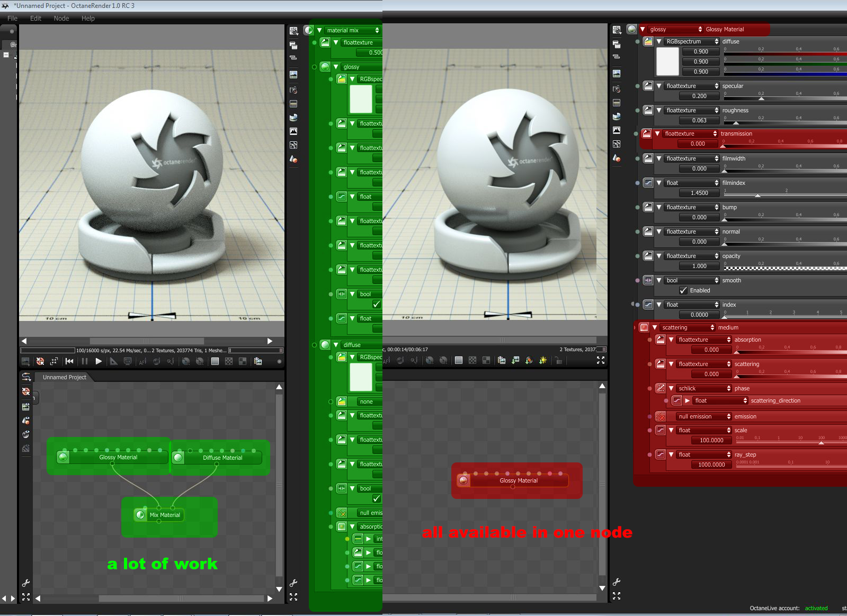The image size is (847, 616).
Task: Open the glossy material type dropdown
Action: 676,29
